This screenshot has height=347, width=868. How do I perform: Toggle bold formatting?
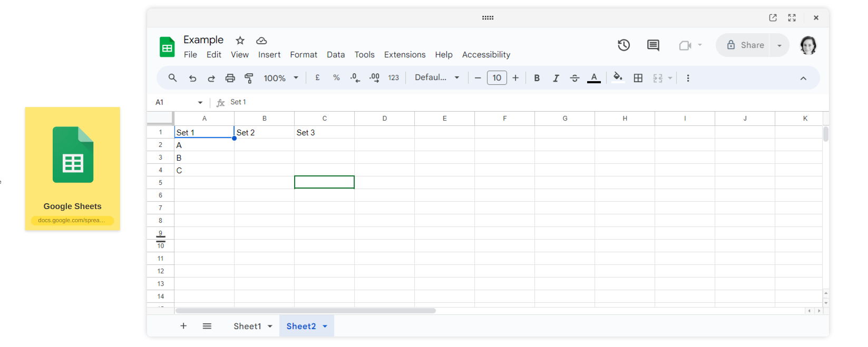click(537, 78)
